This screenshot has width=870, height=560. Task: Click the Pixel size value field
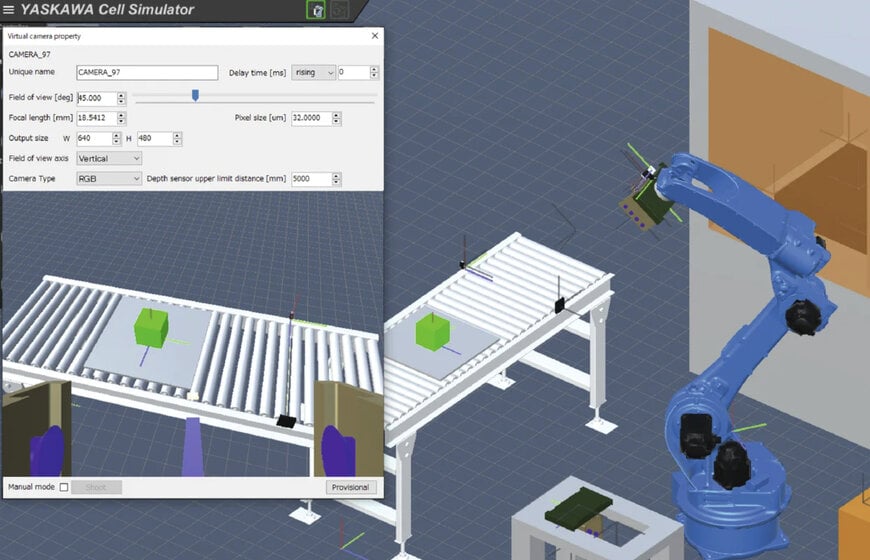(x=312, y=118)
